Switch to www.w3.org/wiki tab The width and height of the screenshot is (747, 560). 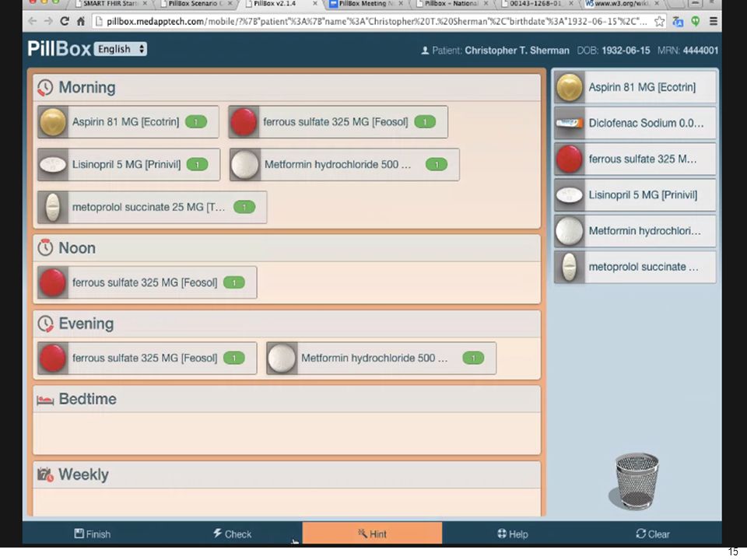622,4
